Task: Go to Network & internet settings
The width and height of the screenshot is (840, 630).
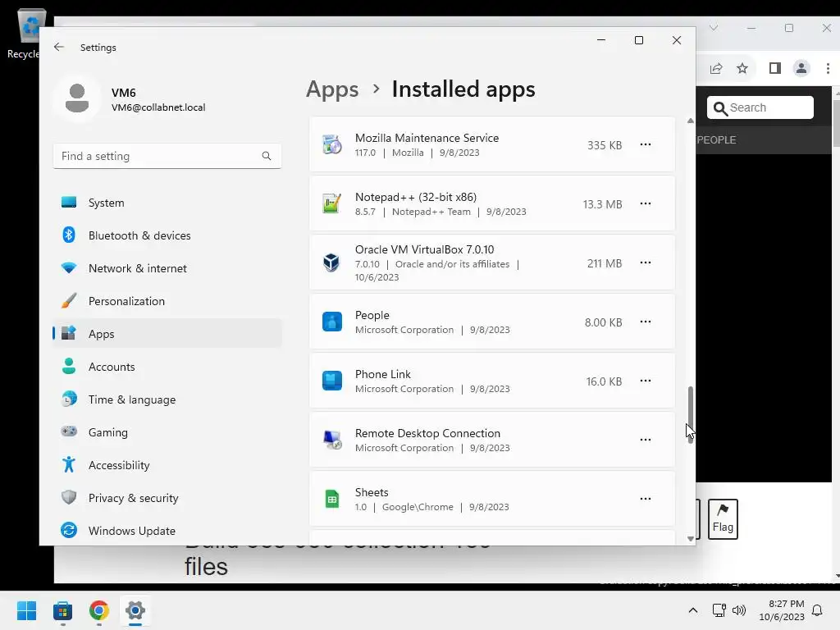Action: pos(167,268)
